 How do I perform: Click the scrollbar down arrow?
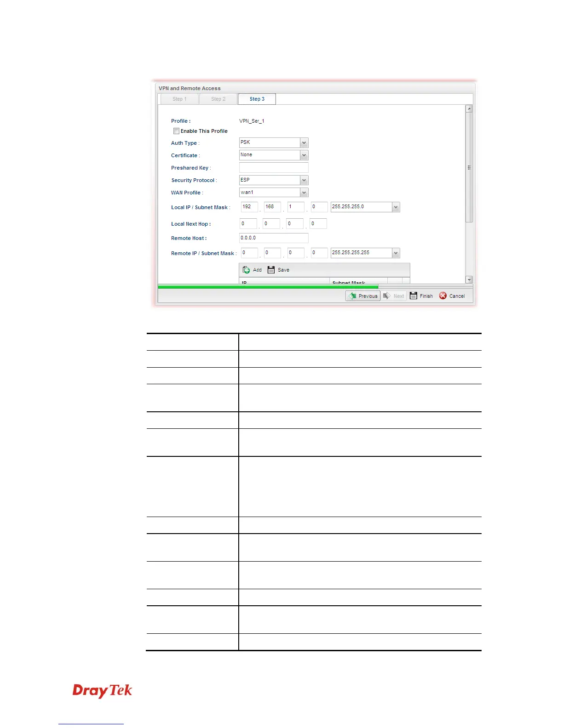(469, 279)
